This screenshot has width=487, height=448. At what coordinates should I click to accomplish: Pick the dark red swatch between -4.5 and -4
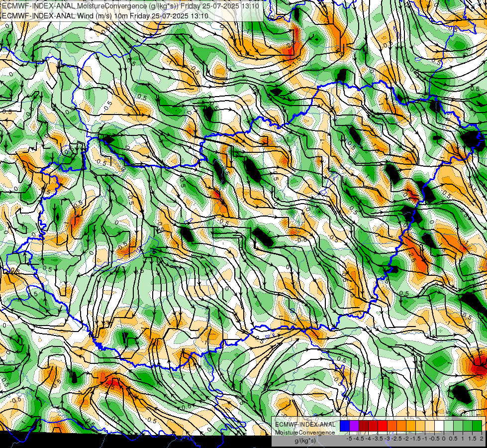coord(364,426)
